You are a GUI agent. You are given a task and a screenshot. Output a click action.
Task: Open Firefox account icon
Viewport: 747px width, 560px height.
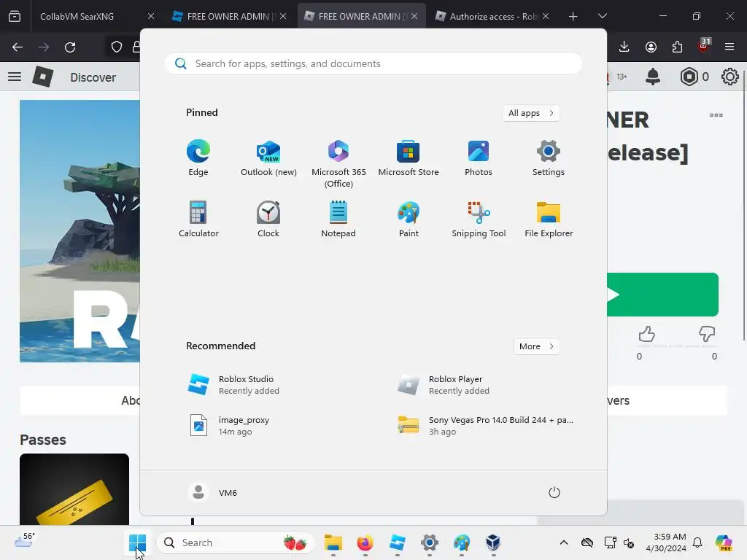click(651, 47)
